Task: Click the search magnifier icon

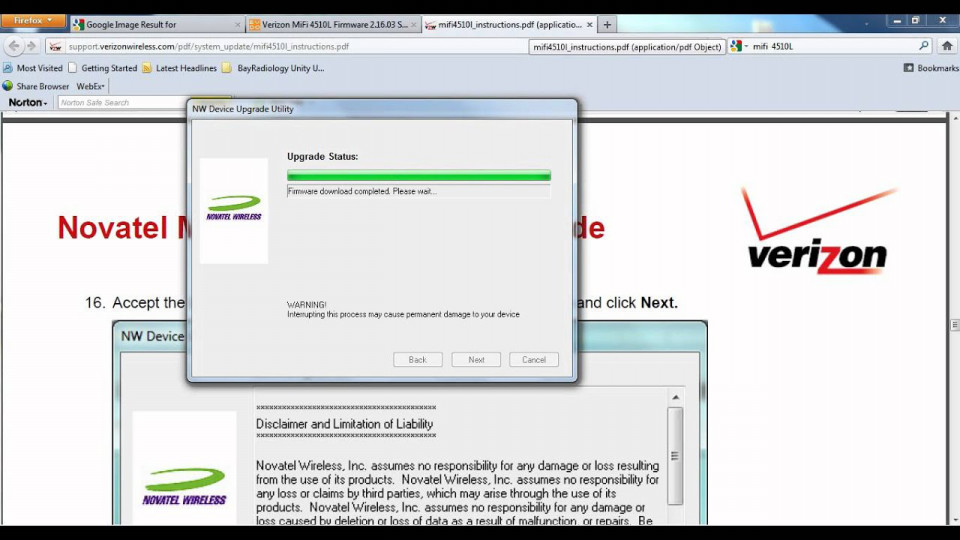Action: pos(923,46)
